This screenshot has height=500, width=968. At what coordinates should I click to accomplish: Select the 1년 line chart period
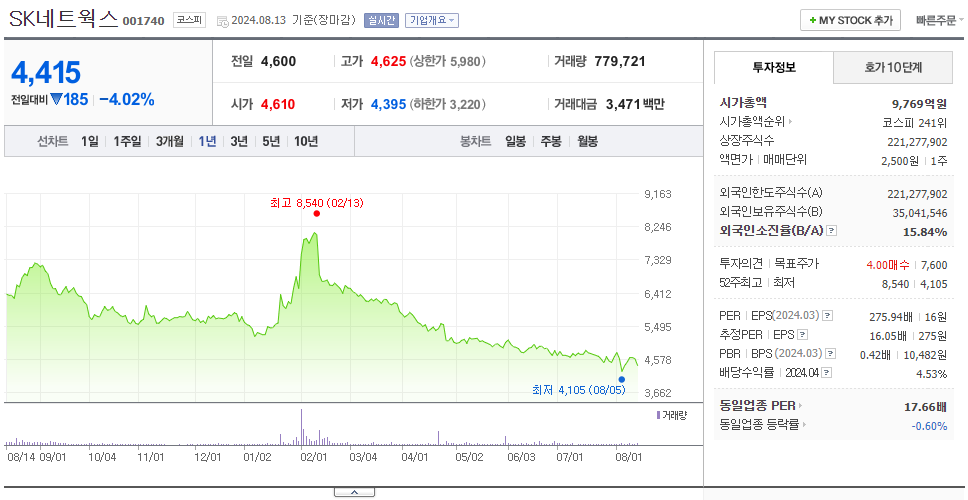tap(207, 141)
